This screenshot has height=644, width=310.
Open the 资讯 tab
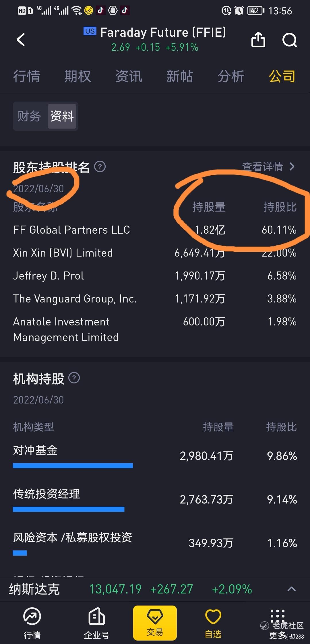click(129, 76)
